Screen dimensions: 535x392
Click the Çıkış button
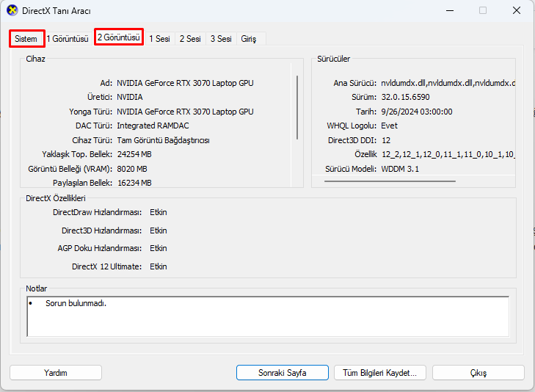(x=478, y=373)
